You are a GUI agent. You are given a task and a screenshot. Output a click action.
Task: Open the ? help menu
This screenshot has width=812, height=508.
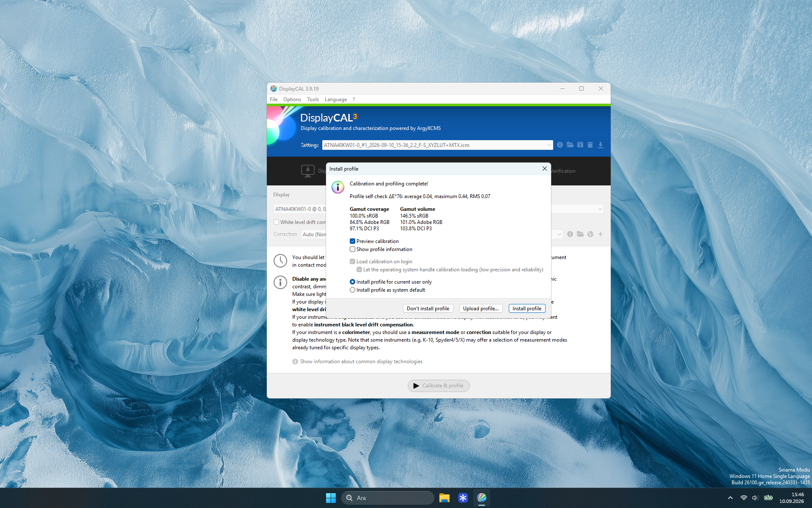click(x=354, y=99)
